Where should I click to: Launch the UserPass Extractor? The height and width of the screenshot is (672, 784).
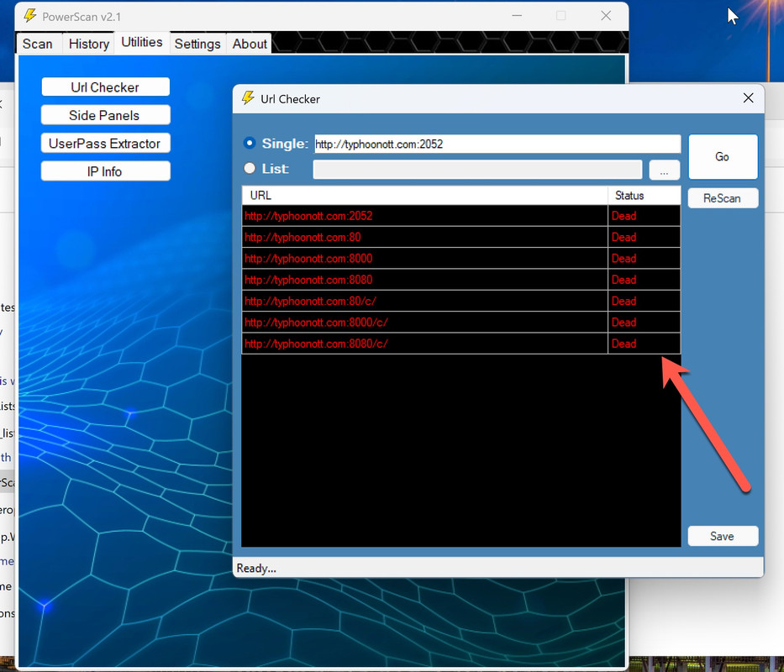[x=106, y=143]
